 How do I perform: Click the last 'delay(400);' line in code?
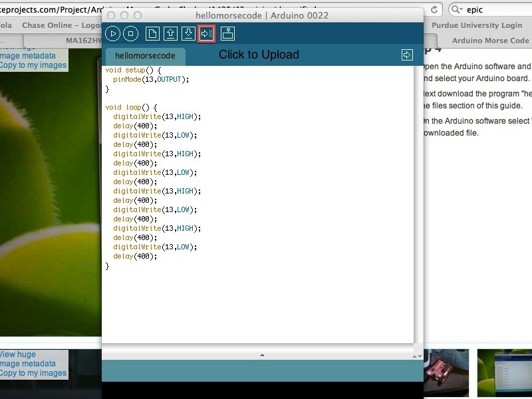pyautogui.click(x=135, y=257)
